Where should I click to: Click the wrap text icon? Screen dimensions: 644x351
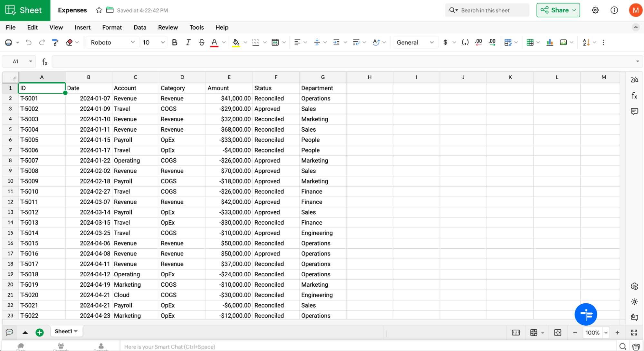tap(356, 42)
